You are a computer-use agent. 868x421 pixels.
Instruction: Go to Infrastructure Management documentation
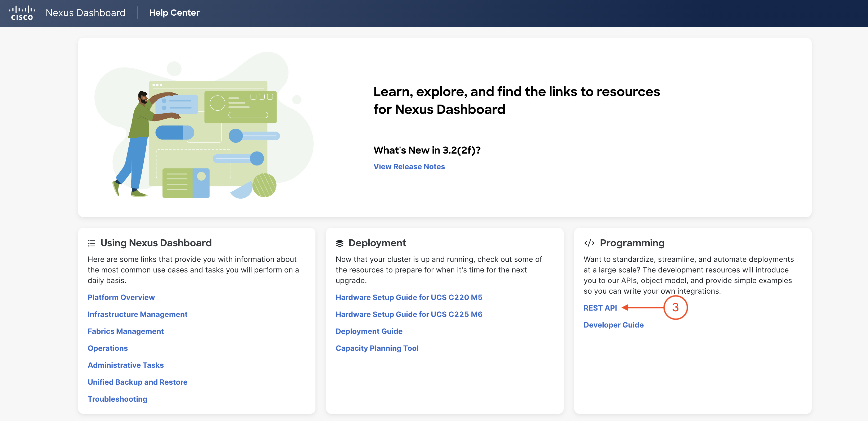[x=138, y=314]
